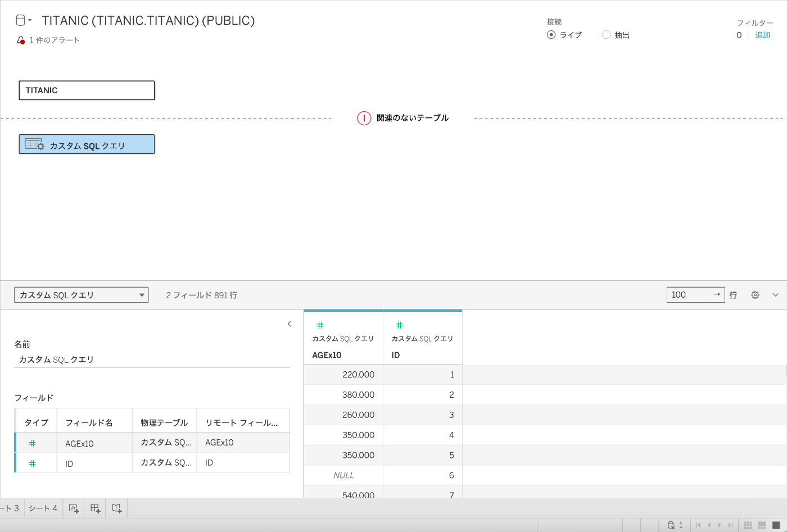This screenshot has width=787, height=532.
Task: Add a new dashboard
Action: pos(95,508)
